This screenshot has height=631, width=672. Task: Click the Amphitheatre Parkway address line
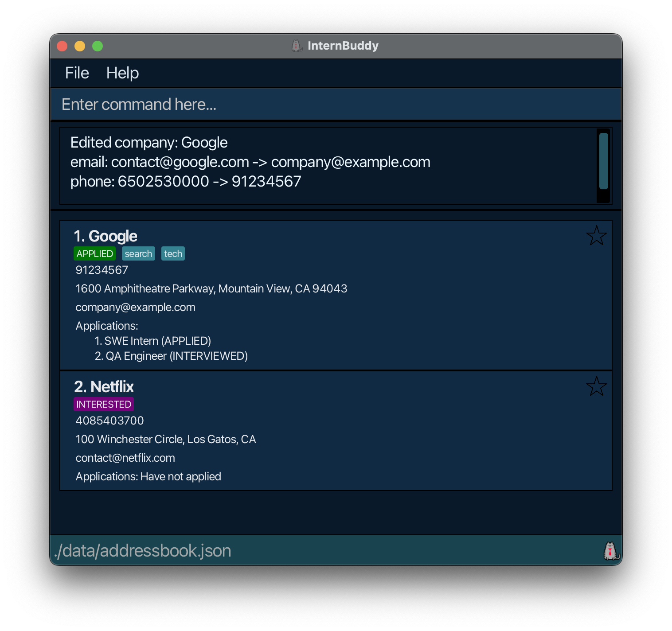pos(211,288)
